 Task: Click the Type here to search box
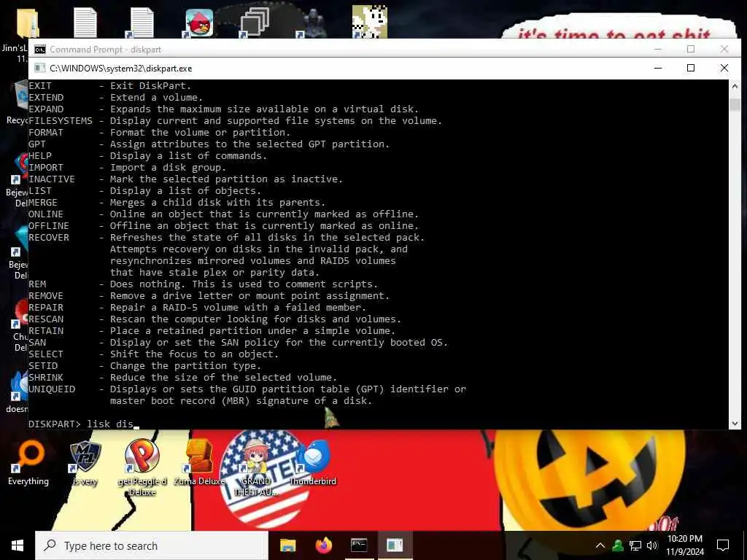click(x=152, y=545)
